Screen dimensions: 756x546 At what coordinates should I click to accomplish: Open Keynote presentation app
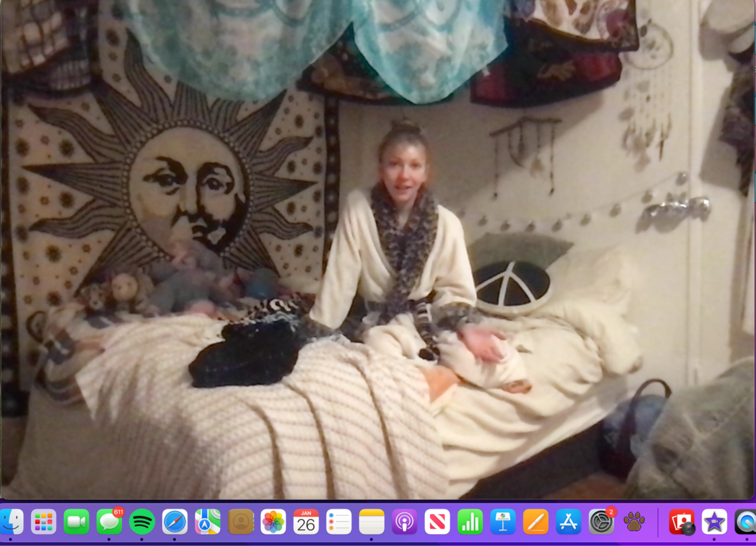click(503, 521)
